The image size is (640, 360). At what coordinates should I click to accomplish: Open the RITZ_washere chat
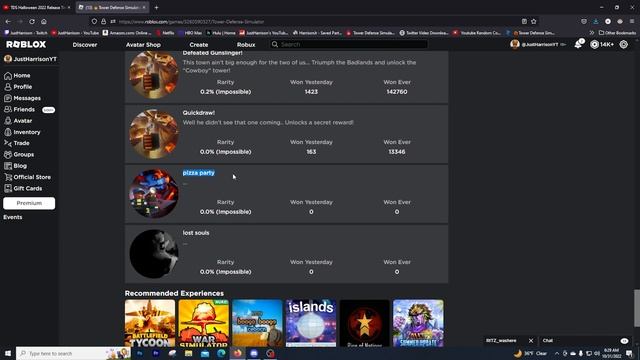point(502,340)
